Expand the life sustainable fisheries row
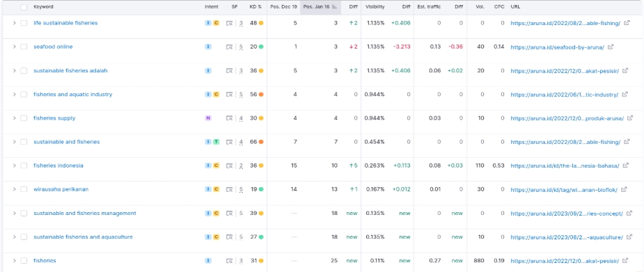The image size is (644, 272). coord(15,23)
